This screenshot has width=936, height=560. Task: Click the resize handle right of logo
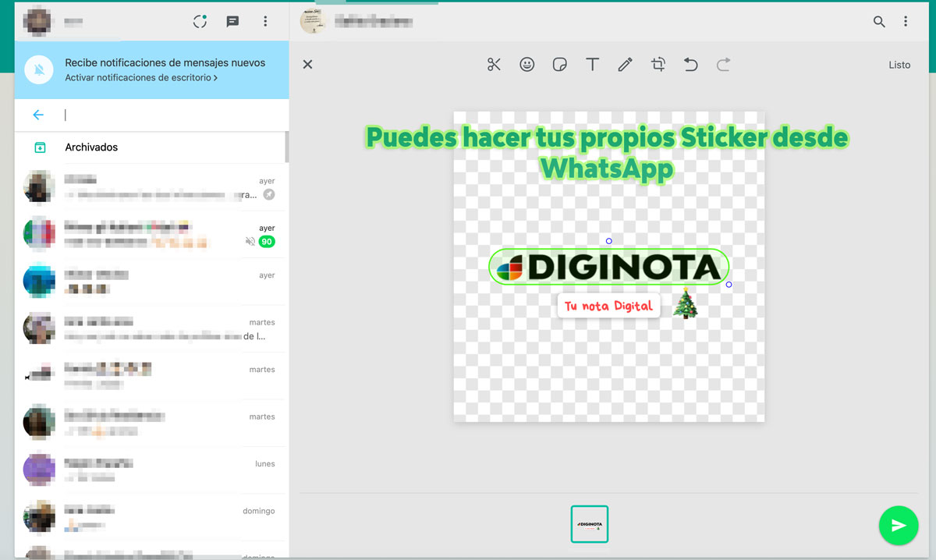click(729, 285)
